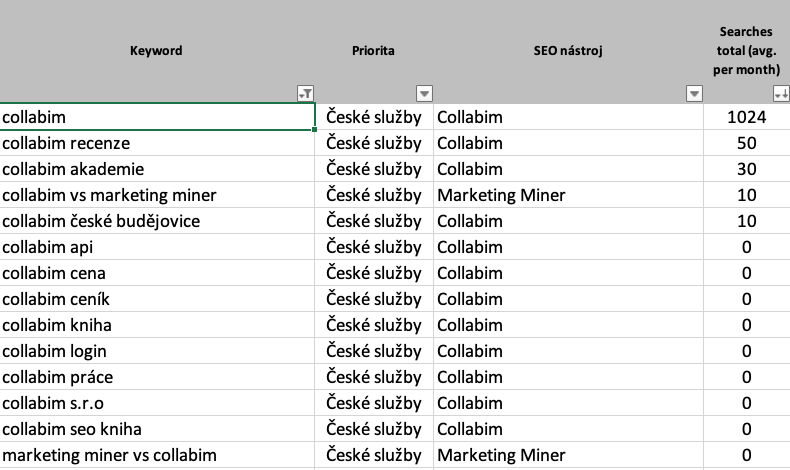The height and width of the screenshot is (470, 790).
Task: Select Marketing Miner in collabim vs marketing miner row
Action: click(568, 195)
